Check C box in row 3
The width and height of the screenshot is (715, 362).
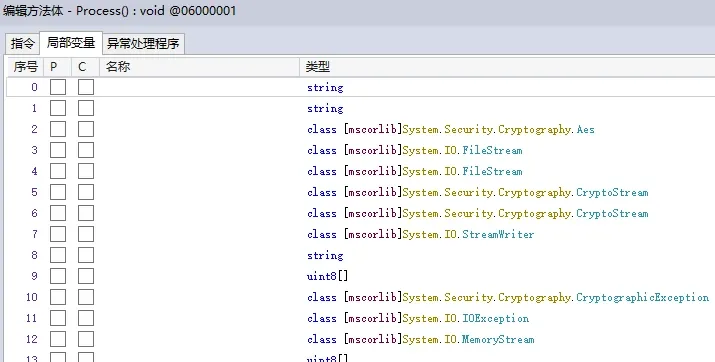[86, 150]
